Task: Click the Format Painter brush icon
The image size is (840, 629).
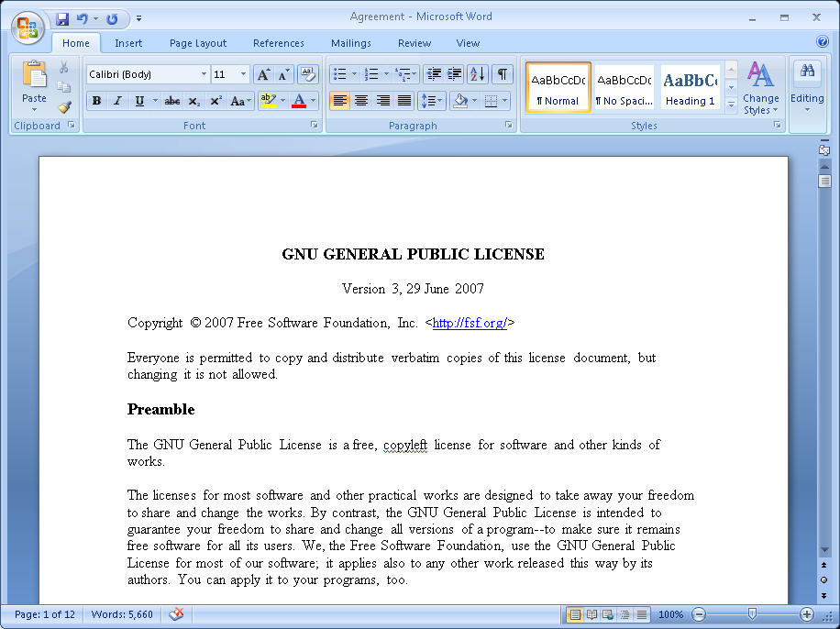Action: (x=64, y=106)
